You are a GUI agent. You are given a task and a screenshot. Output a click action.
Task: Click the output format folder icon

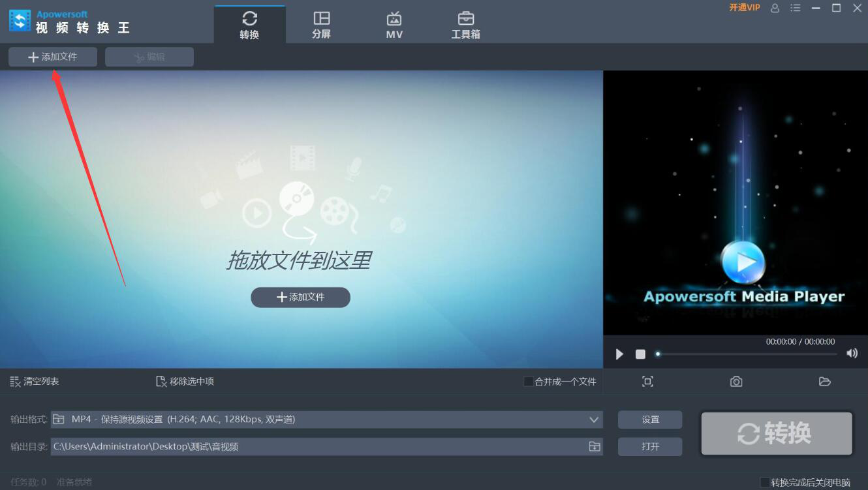pyautogui.click(x=58, y=419)
